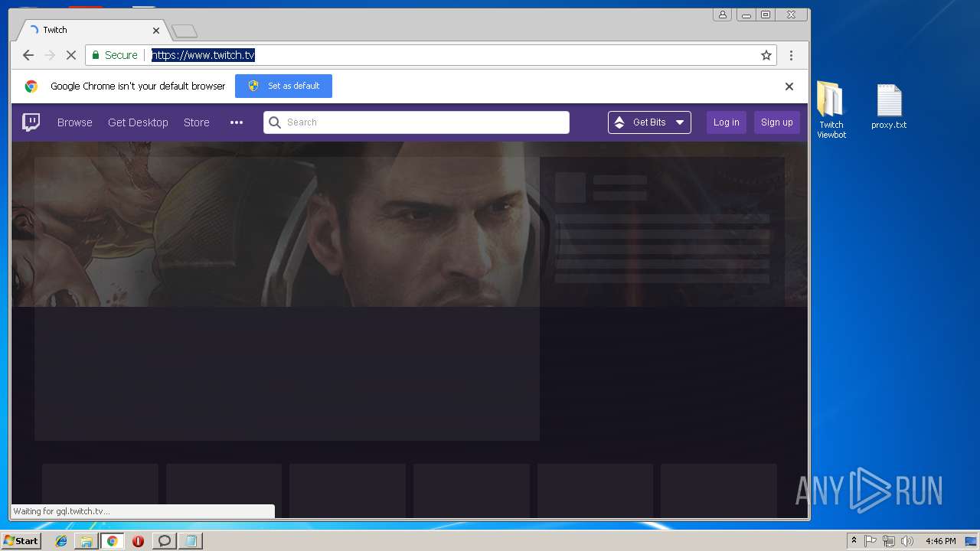View site info via Secure padlock
980x551 pixels.
pos(115,55)
